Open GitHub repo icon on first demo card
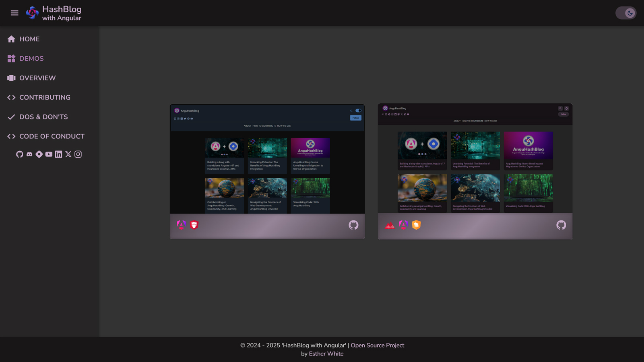The image size is (644, 362). 353,225
